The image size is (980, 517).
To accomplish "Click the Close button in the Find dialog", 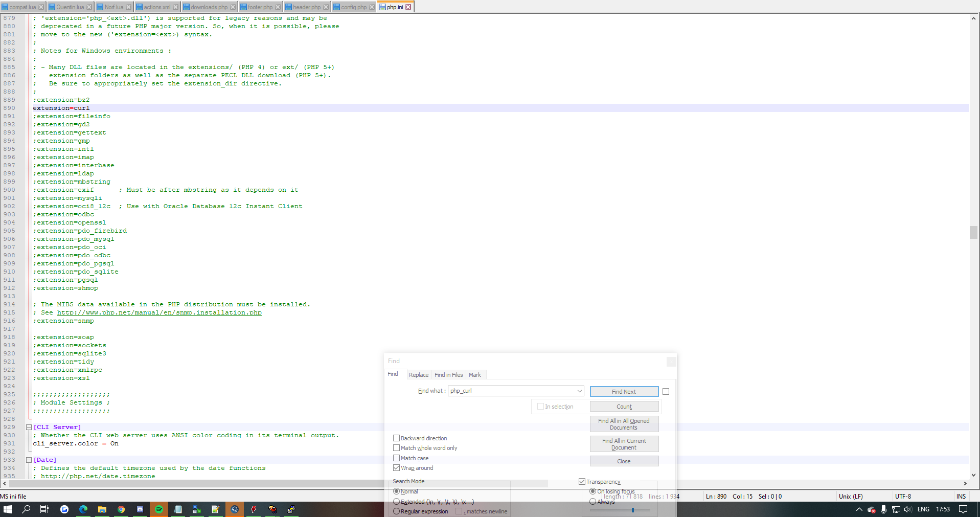I will [624, 461].
